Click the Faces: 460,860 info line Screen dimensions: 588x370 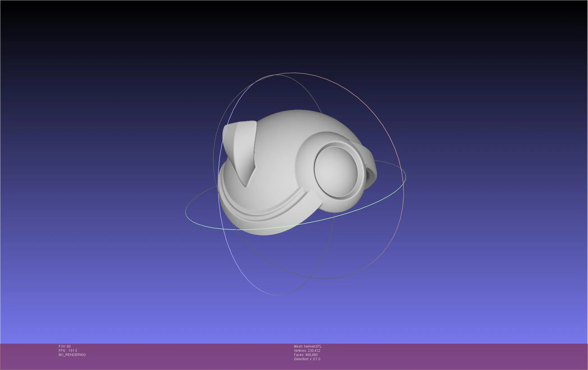[x=306, y=355]
